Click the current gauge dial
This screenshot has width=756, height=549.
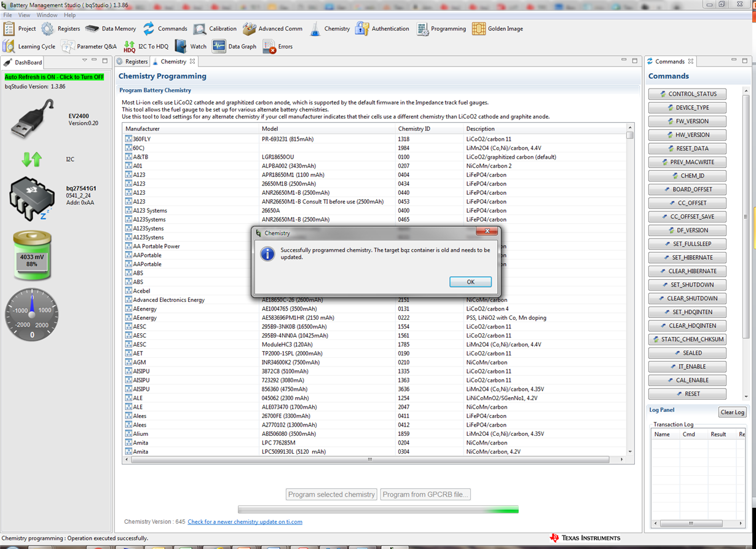click(x=33, y=315)
